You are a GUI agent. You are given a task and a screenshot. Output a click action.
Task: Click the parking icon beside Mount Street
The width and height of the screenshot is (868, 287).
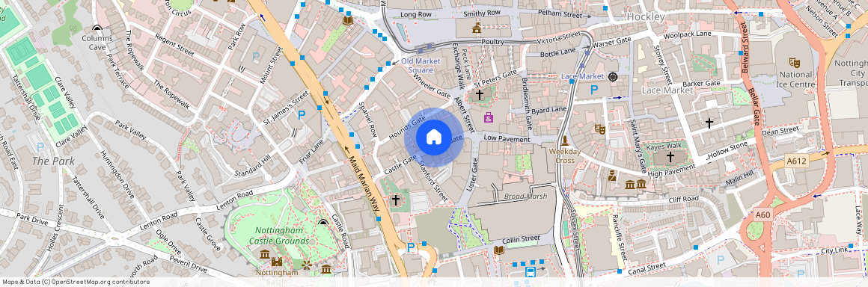coord(256,56)
